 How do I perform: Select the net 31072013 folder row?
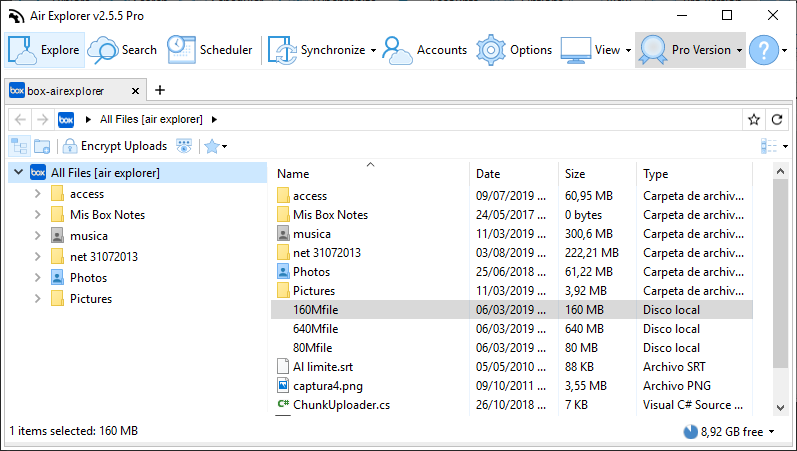[x=512, y=253]
